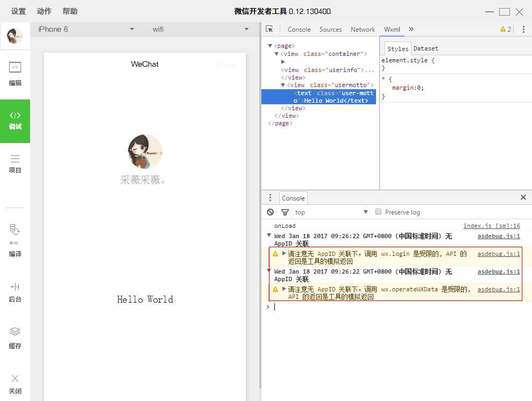The image size is (532, 401).
Task: Collapse the usermotto view node
Action: pyautogui.click(x=283, y=85)
